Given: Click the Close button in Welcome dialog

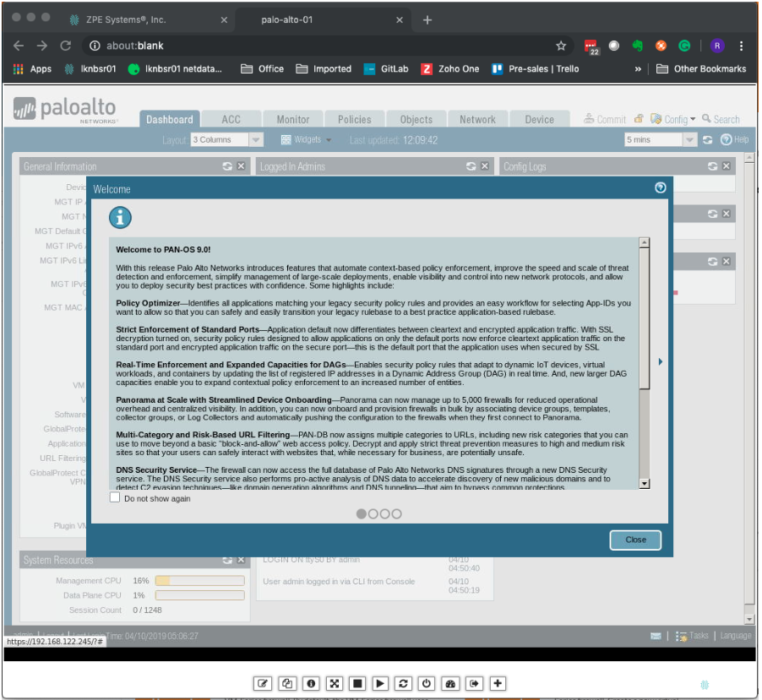Looking at the screenshot, I should click(x=635, y=540).
